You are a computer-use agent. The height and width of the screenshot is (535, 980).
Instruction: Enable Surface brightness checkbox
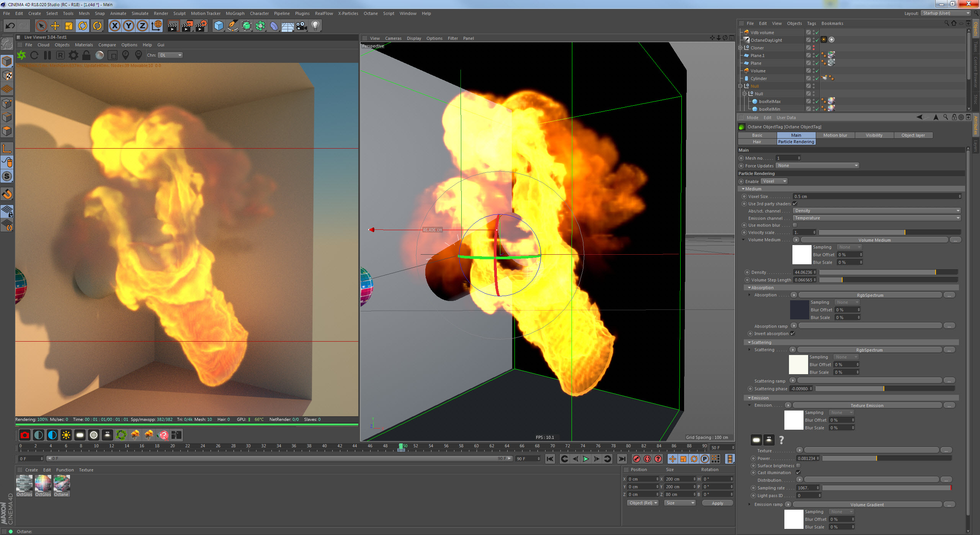pos(798,466)
